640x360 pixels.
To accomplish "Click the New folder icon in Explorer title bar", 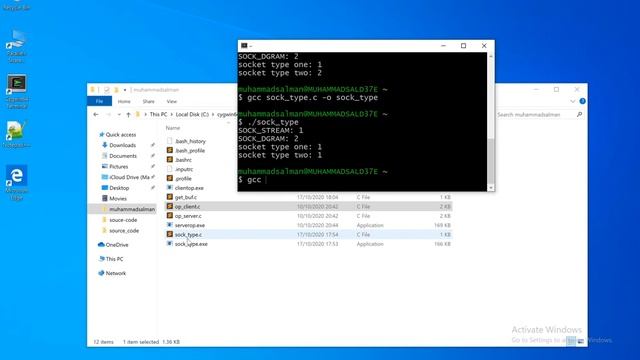I will coord(116,90).
